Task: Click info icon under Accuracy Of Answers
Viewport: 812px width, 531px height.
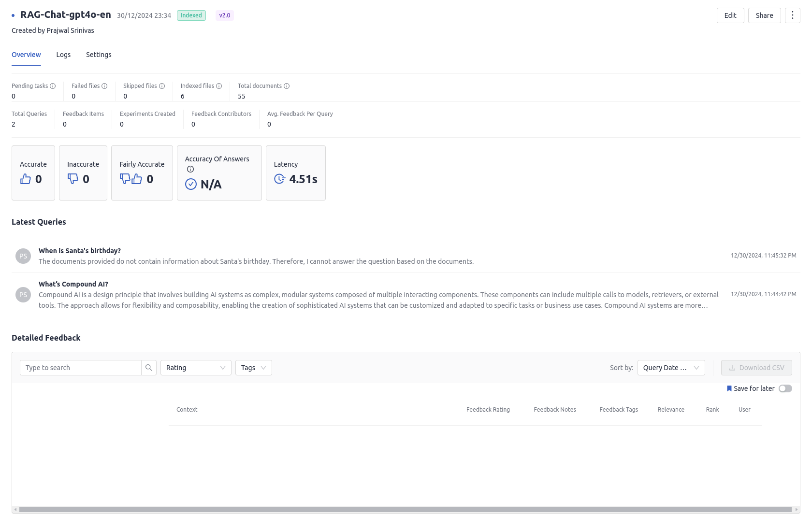Action: (190, 169)
